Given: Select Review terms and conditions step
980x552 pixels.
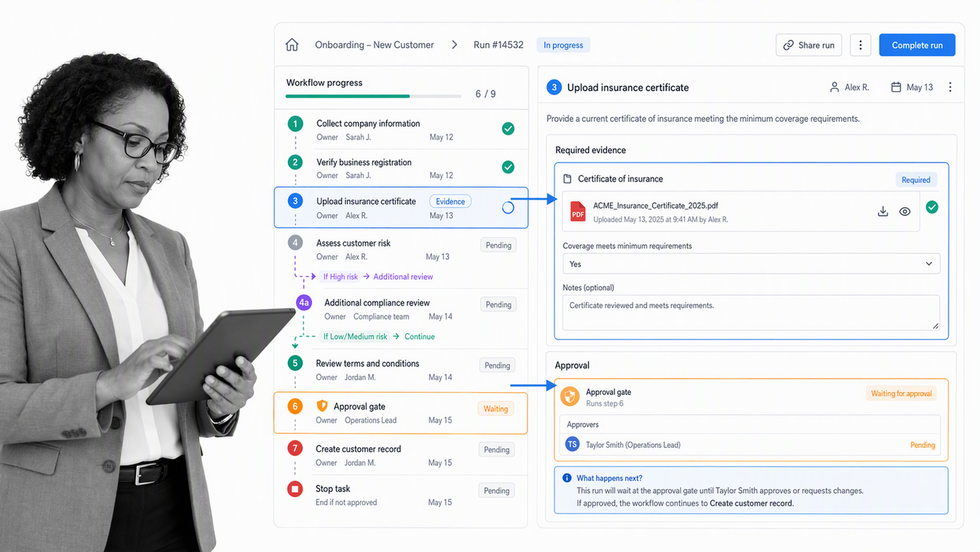Looking at the screenshot, I should pos(400,370).
